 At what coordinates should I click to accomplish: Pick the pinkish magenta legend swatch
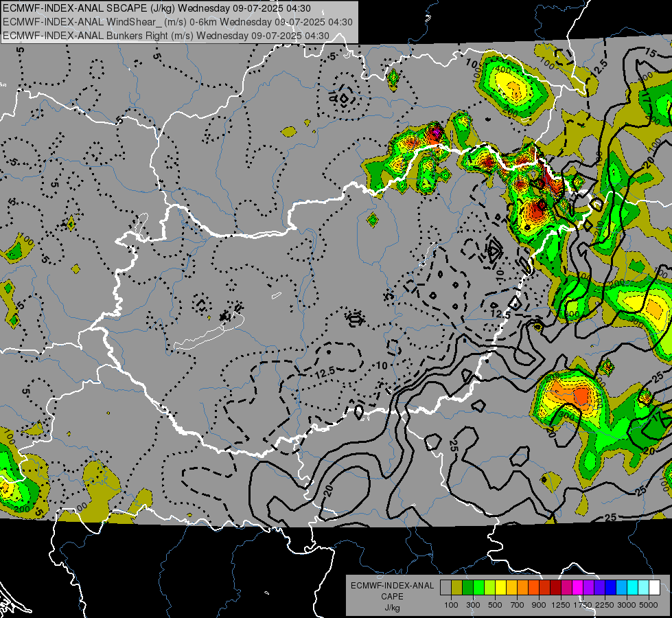[566, 588]
